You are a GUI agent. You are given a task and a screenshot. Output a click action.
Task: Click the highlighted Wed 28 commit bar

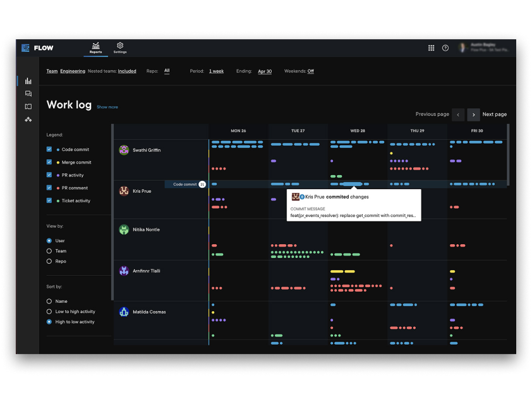click(352, 184)
